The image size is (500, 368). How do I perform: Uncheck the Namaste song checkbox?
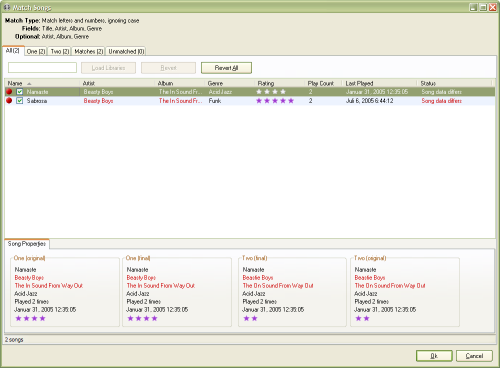tap(20, 92)
